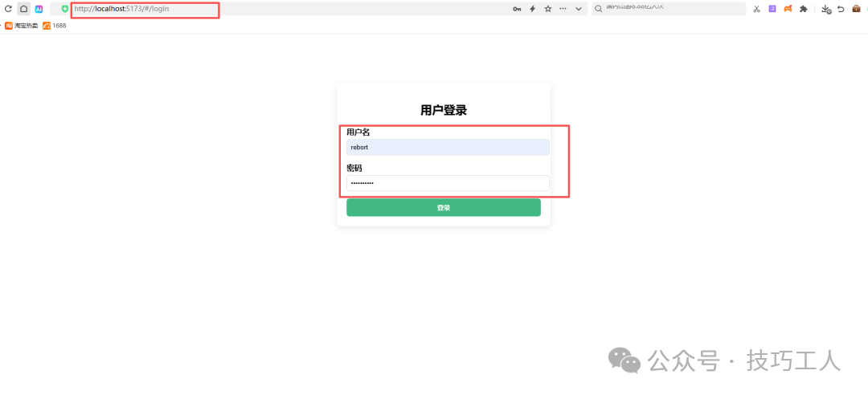This screenshot has width=868, height=395.
Task: Expand the address bar dropdown chevron
Action: (579, 9)
